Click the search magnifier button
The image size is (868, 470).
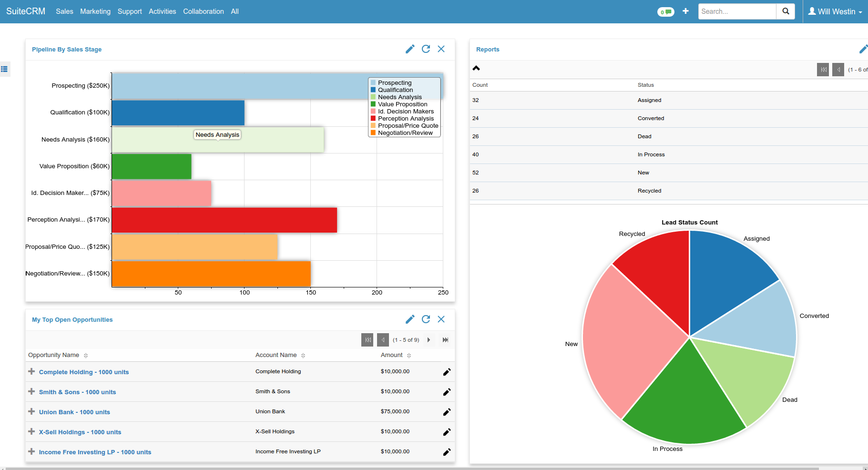click(x=786, y=11)
